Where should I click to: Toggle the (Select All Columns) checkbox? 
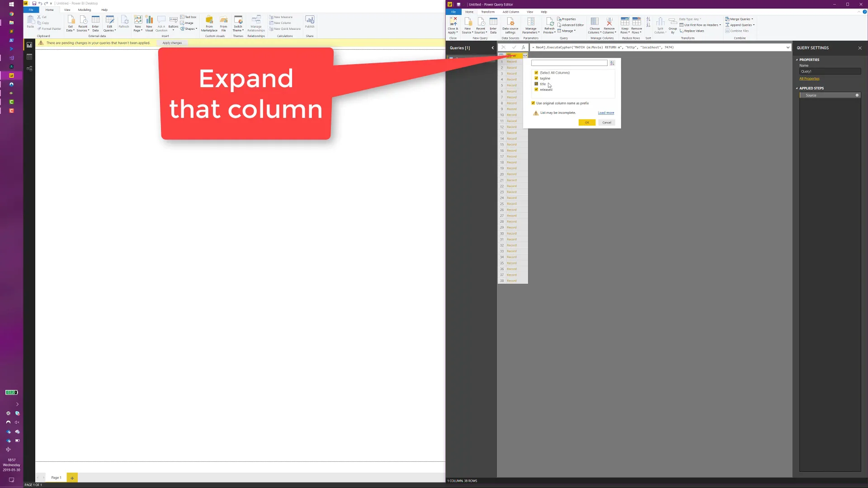[x=536, y=73]
